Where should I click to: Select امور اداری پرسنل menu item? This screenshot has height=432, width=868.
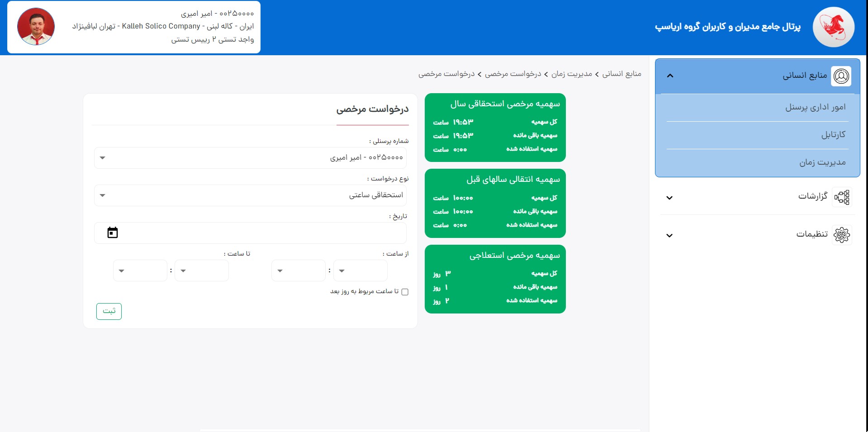pos(815,107)
